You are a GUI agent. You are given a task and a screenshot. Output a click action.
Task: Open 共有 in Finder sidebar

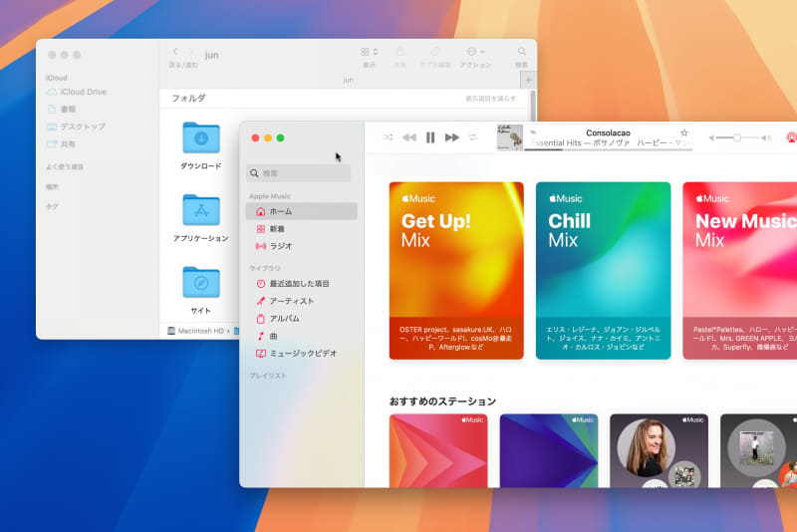point(62,144)
